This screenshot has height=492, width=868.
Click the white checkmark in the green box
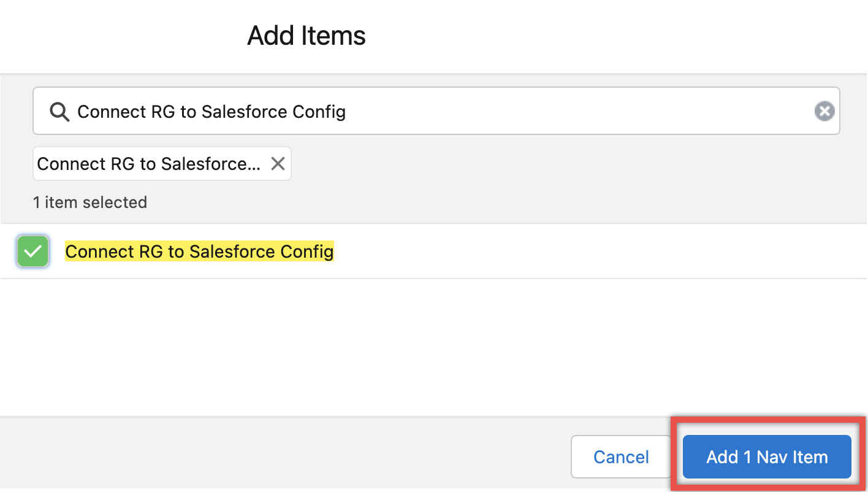[x=32, y=251]
